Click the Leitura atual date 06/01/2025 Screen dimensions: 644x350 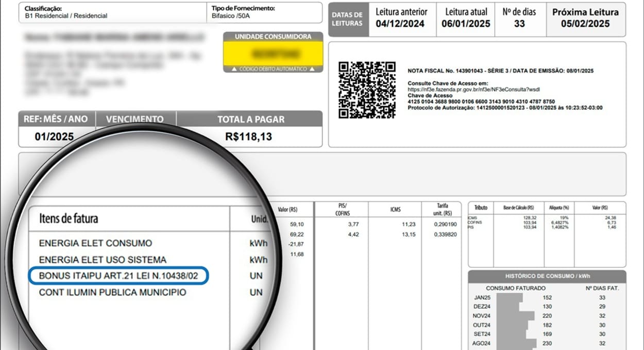[x=466, y=24]
